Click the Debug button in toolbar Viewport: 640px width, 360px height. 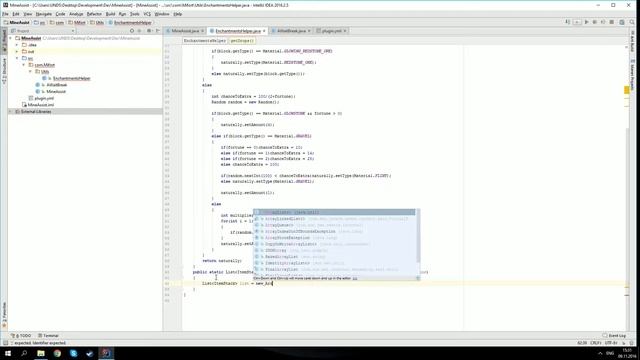point(595,22)
